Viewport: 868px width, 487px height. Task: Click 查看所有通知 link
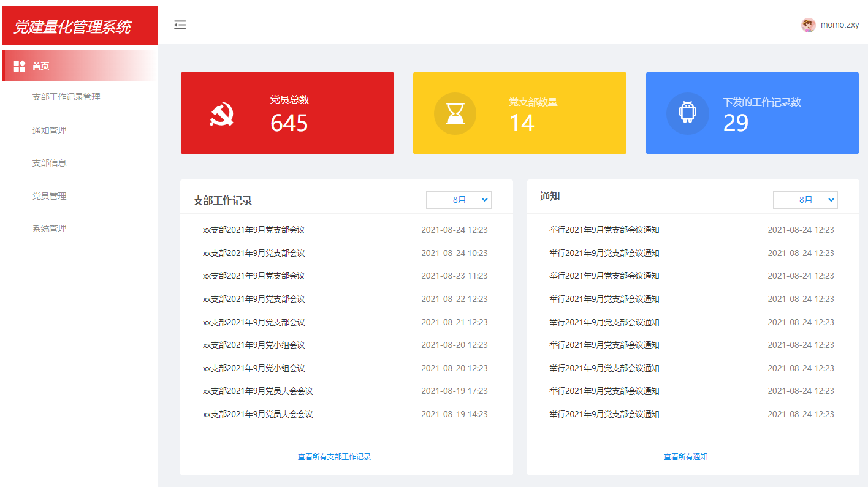(x=686, y=457)
